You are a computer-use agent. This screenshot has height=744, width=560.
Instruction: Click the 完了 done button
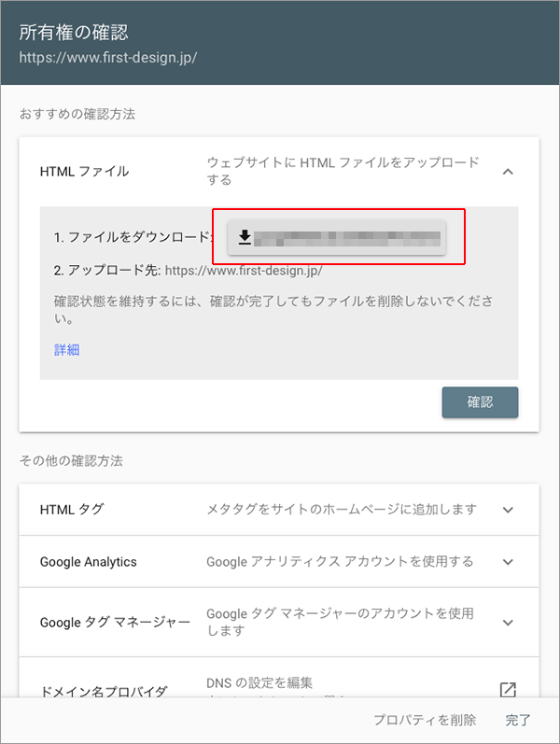point(517,720)
